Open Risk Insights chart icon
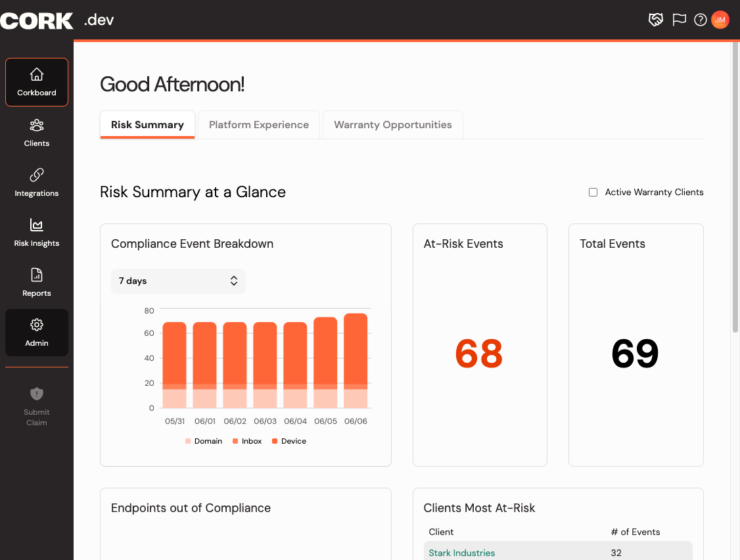Image resolution: width=740 pixels, height=560 pixels. pos(37,225)
